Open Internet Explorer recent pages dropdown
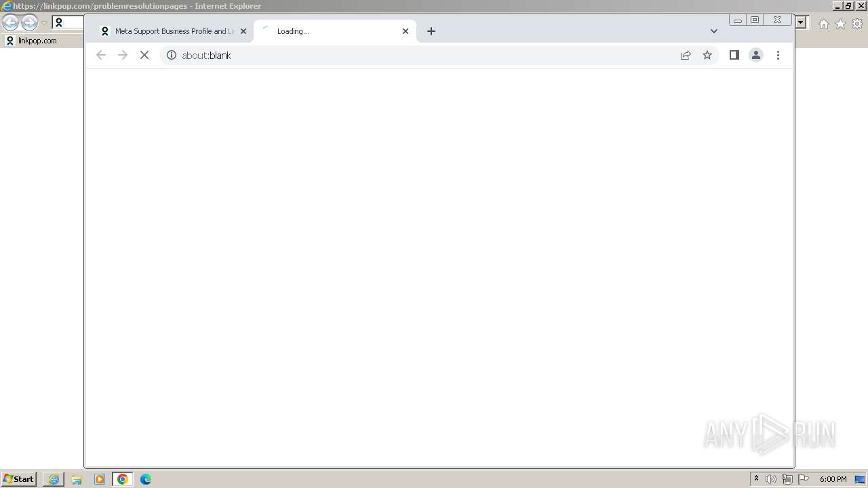 [x=44, y=23]
